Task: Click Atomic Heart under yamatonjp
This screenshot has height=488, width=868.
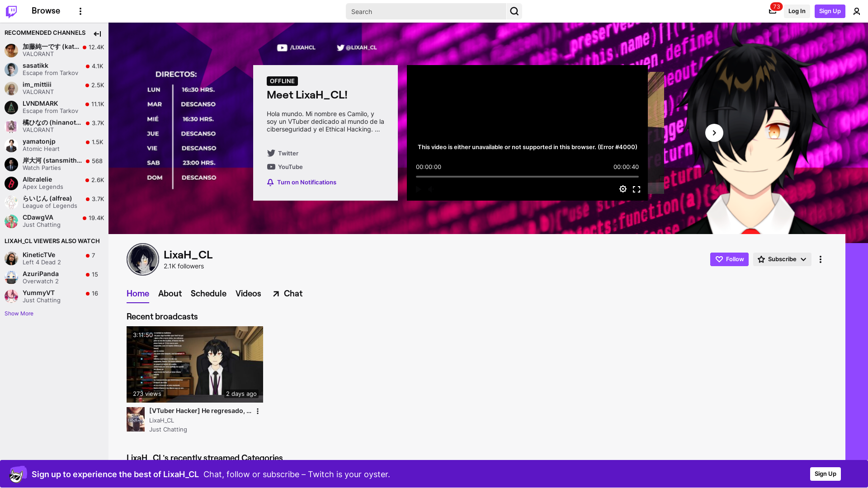Action: (x=41, y=149)
